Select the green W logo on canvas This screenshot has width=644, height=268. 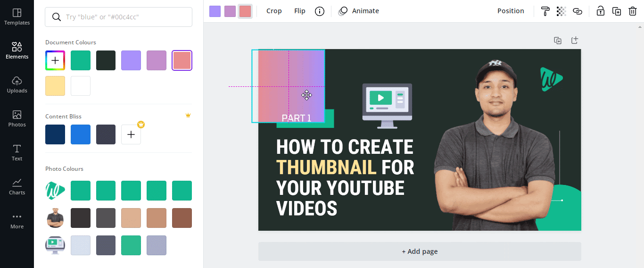coord(551,79)
